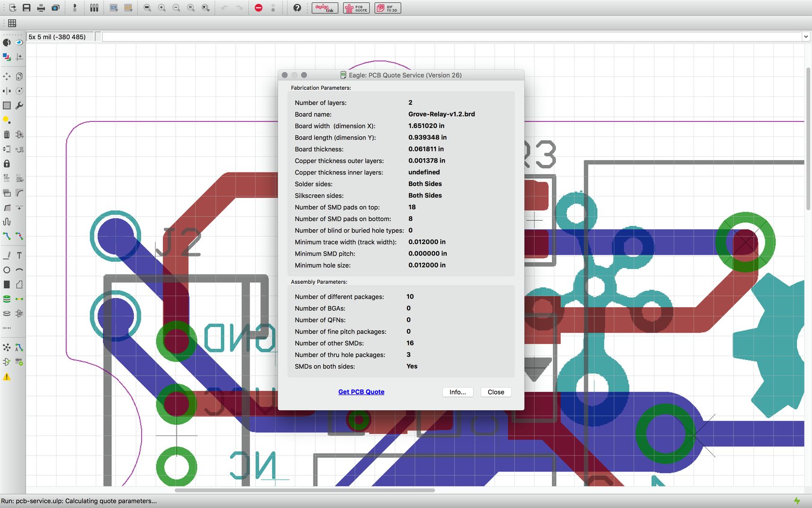This screenshot has width=812, height=508.
Task: Open the CAM processor icon
Action: 56,8
